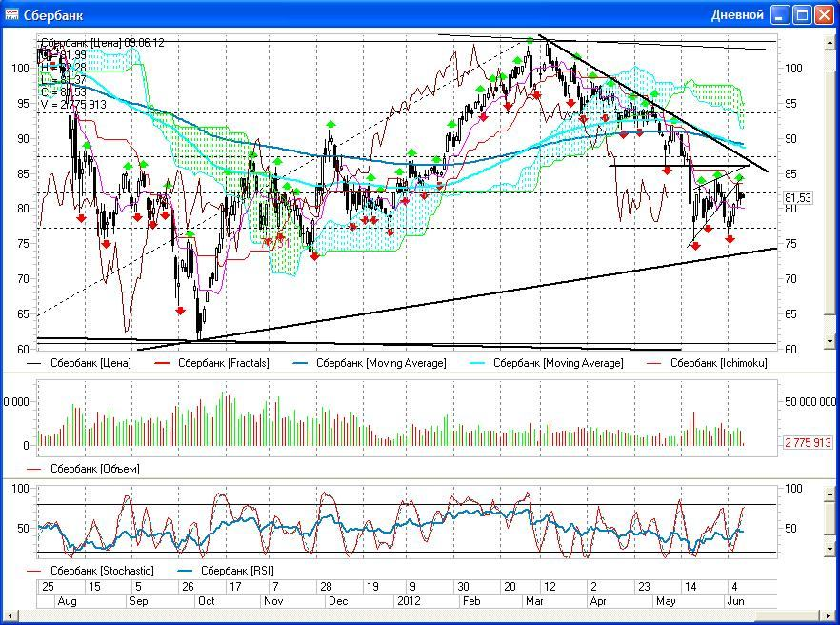Select the Сбербанк [Цена] legend entry
840x625 pixels.
90,363
